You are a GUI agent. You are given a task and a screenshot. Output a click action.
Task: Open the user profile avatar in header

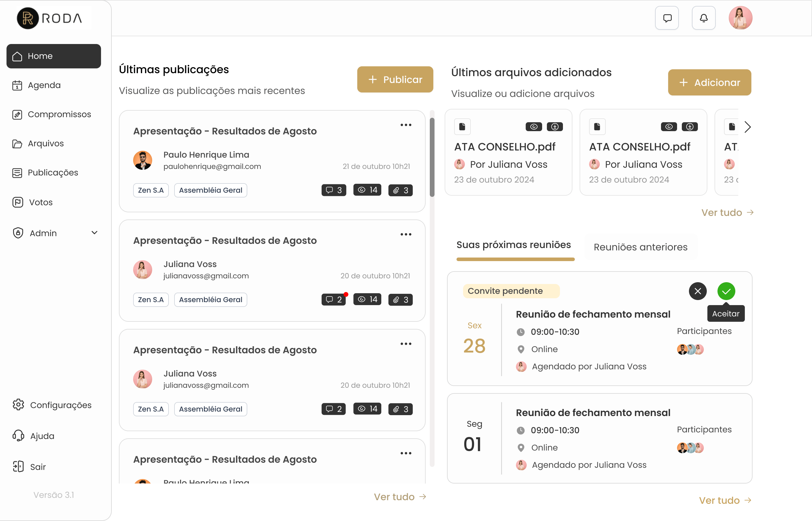click(x=740, y=18)
